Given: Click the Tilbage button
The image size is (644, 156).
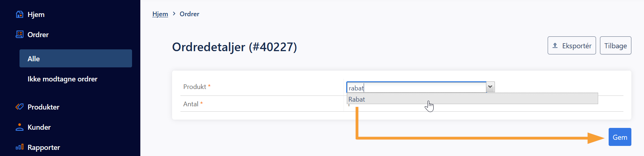Looking at the screenshot, I should pos(615,45).
